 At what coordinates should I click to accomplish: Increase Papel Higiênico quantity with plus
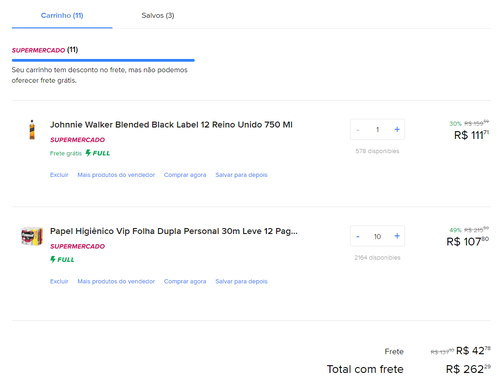tap(397, 236)
